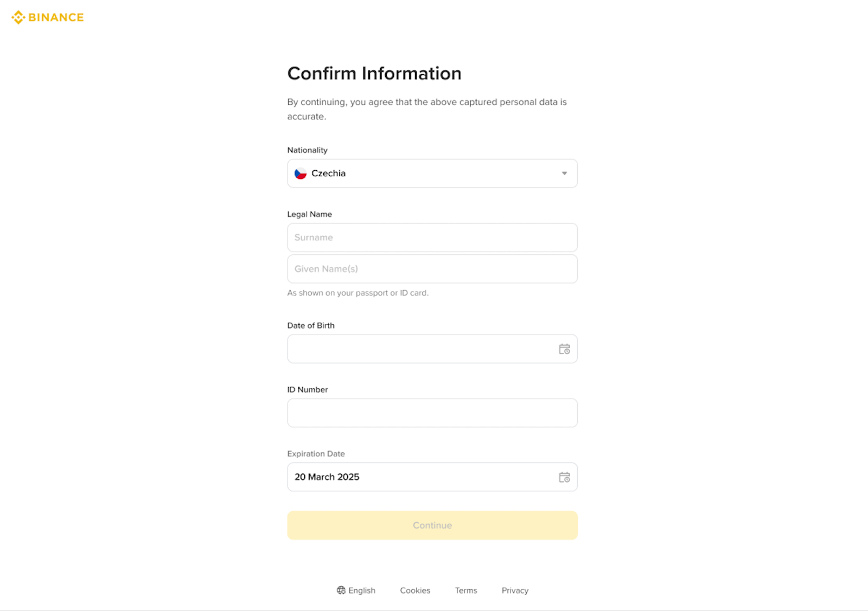This screenshot has height=611, width=868.
Task: Focus the Surname input field
Action: click(x=432, y=237)
